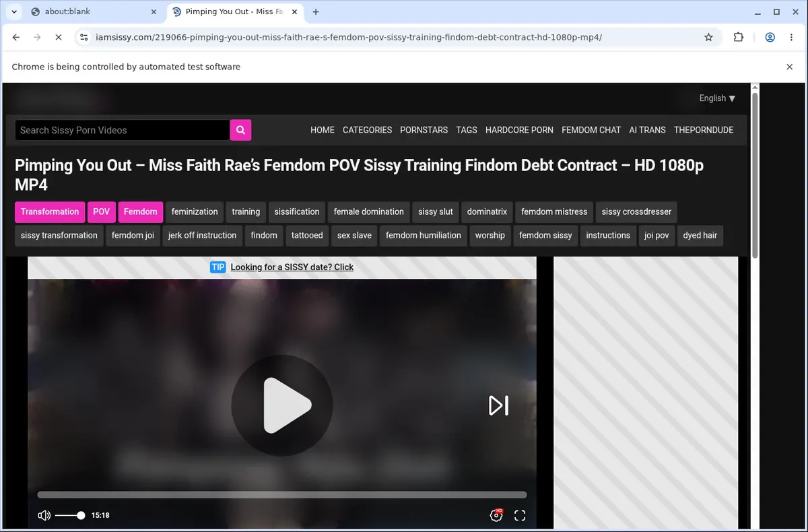The height and width of the screenshot is (532, 808).
Task: Go forward in browser history
Action: click(38, 38)
